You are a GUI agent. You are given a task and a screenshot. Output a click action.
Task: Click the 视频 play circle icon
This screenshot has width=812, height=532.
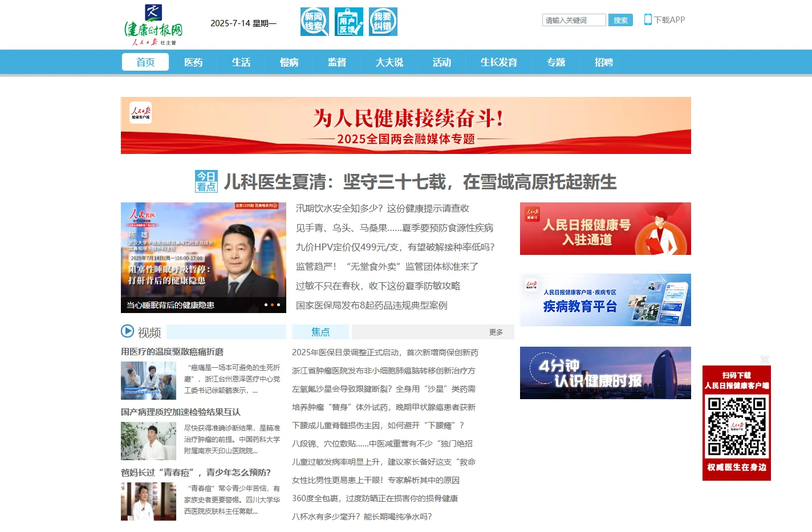pos(127,331)
